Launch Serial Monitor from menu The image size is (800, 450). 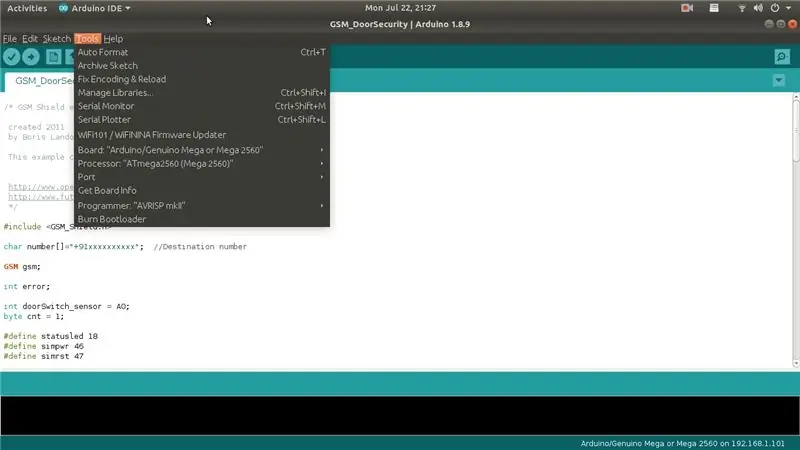tap(202, 106)
